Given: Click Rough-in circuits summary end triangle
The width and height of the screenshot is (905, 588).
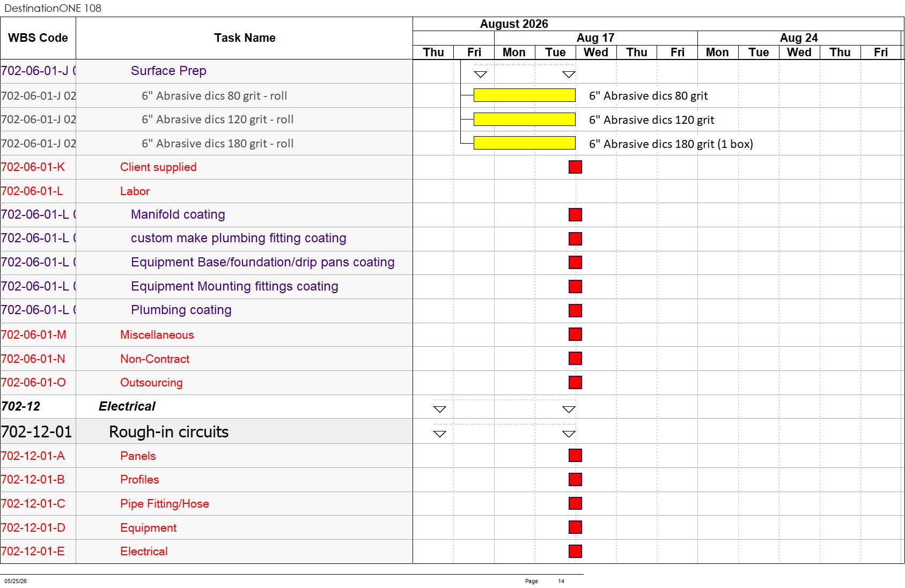Looking at the screenshot, I should (x=569, y=434).
